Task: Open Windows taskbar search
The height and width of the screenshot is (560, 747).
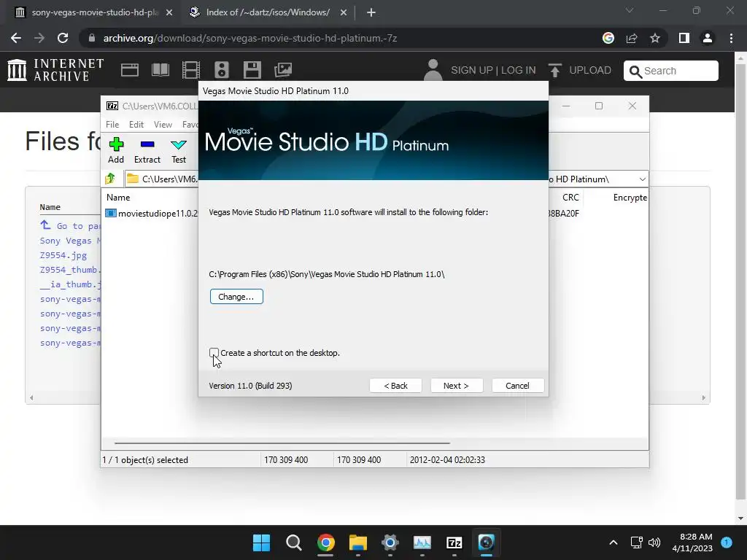Action: pyautogui.click(x=293, y=542)
